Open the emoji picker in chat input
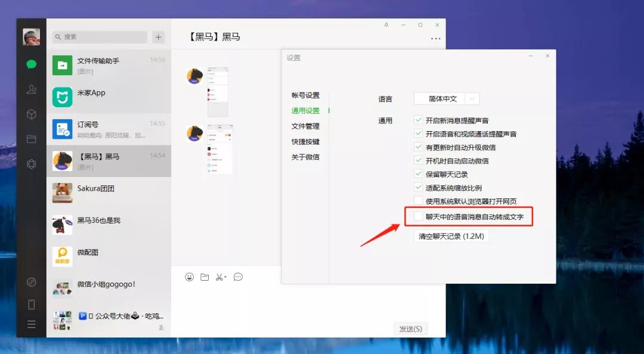This screenshot has width=644, height=354. pyautogui.click(x=188, y=277)
